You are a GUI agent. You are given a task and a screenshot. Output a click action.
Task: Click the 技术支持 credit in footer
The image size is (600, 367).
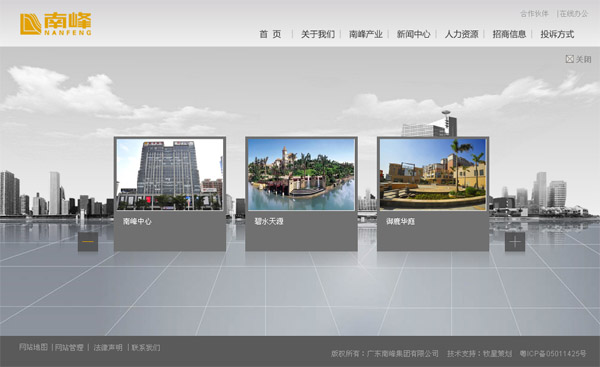pyautogui.click(x=479, y=354)
